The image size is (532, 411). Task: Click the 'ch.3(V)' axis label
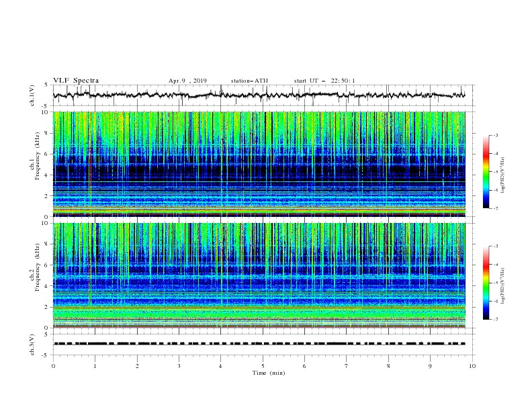(32, 345)
